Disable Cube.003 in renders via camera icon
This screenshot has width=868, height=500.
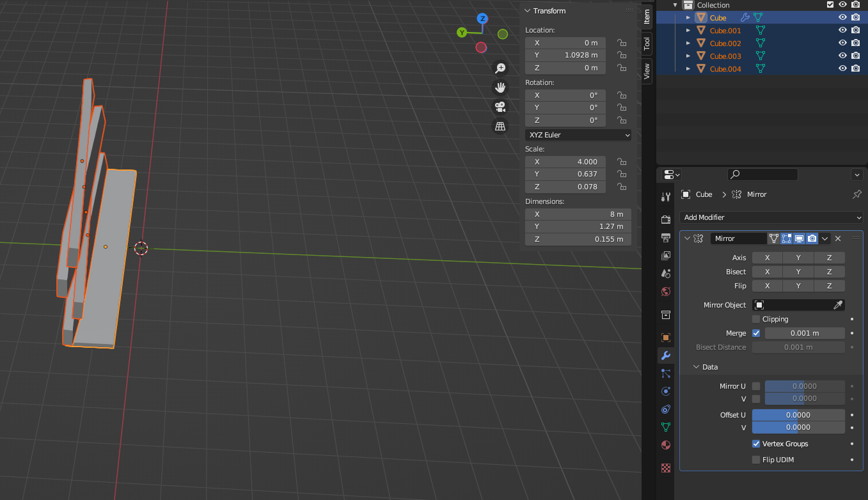coord(855,56)
